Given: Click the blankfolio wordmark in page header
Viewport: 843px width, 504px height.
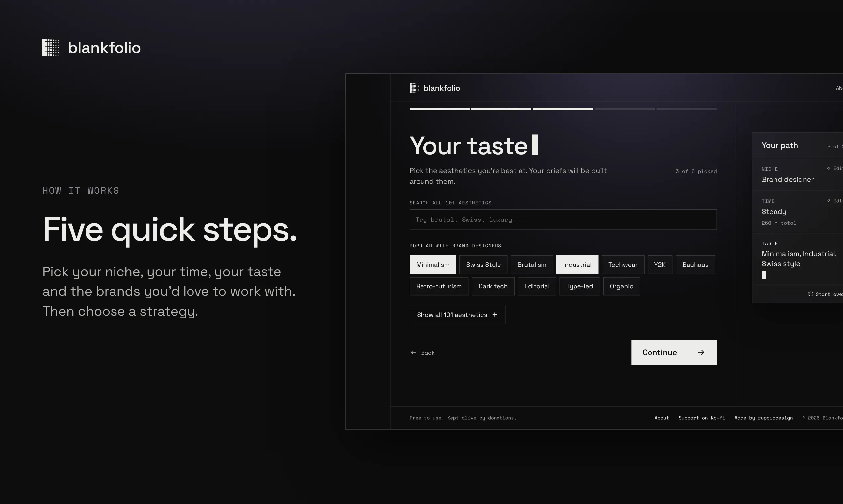Looking at the screenshot, I should point(104,48).
